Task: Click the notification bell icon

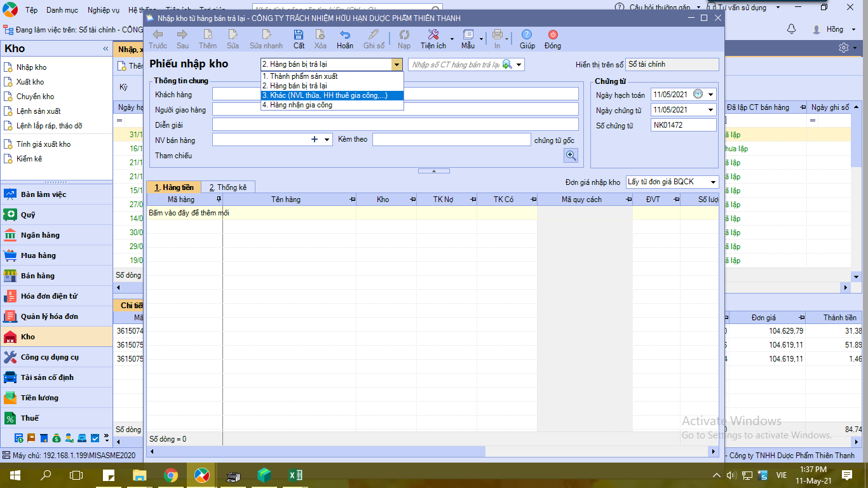Action: pyautogui.click(x=791, y=29)
